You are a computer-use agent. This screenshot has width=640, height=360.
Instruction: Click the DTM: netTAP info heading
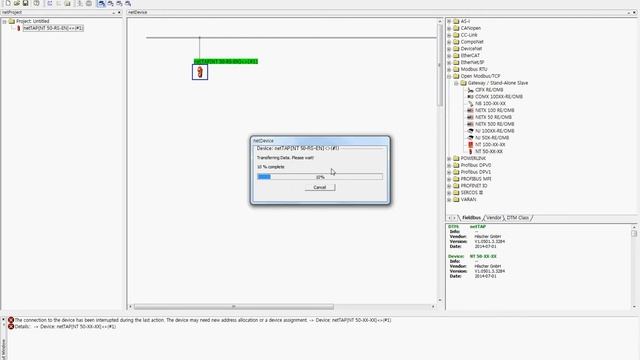coord(467,227)
